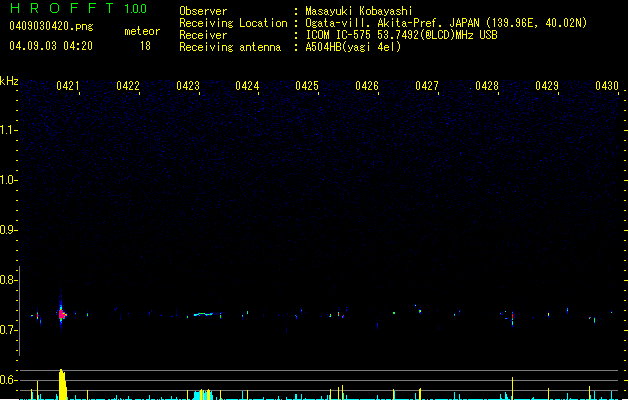Click the long cyan echo trace after 0423

point(204,314)
